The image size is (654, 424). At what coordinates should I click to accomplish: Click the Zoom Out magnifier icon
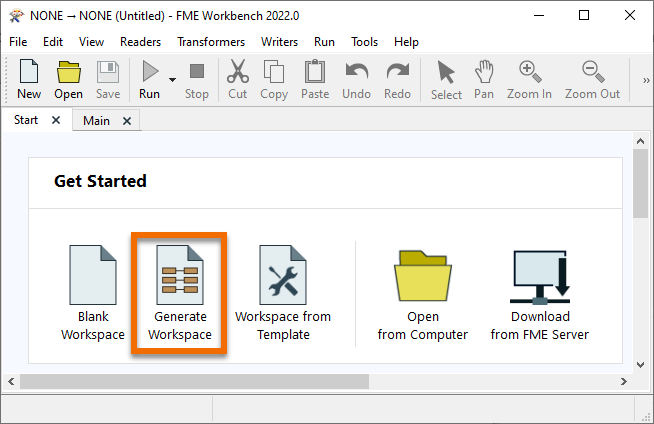point(592,80)
